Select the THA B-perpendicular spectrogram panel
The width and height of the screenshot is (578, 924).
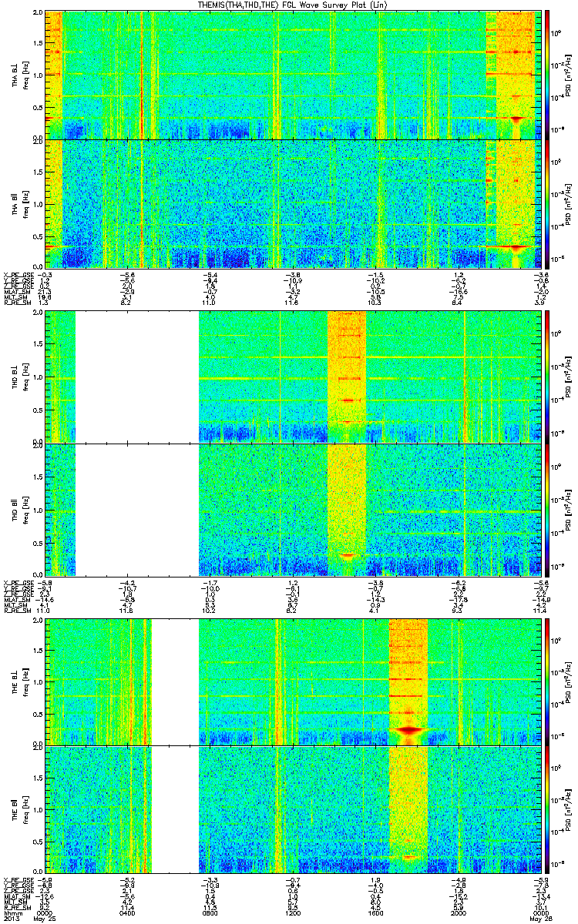coord(292,75)
